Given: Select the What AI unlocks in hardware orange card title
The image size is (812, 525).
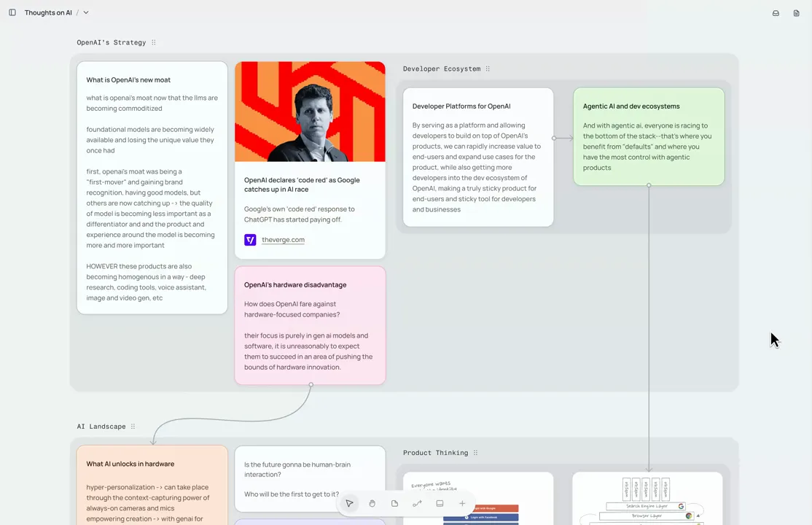Looking at the screenshot, I should pyautogui.click(x=130, y=464).
